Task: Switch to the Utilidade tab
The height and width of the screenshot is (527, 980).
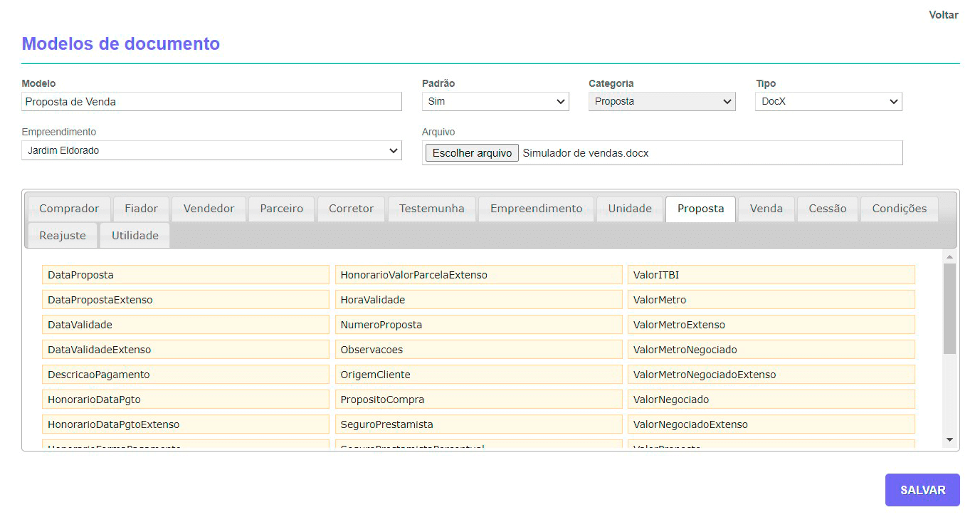Action: pos(134,235)
